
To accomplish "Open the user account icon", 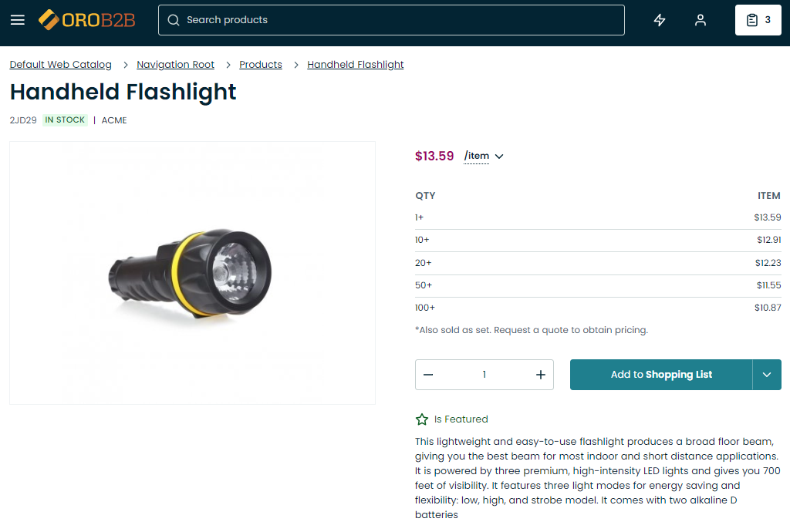I will click(701, 20).
